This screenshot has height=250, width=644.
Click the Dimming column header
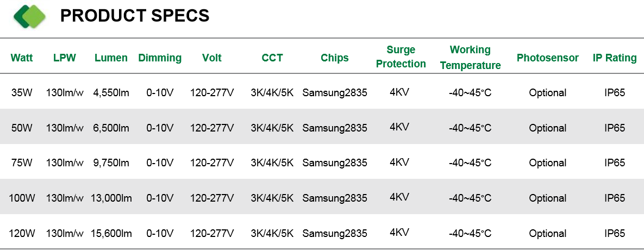(160, 58)
